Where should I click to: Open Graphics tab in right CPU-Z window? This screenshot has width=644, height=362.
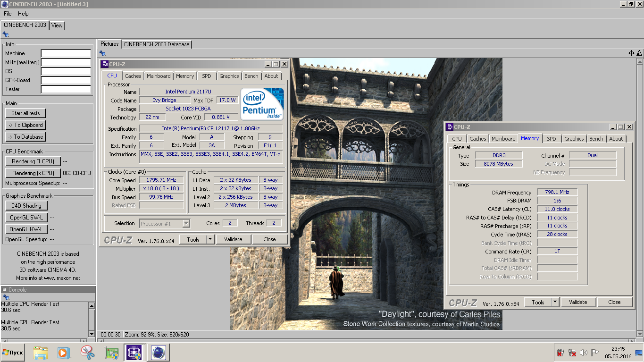tap(574, 139)
